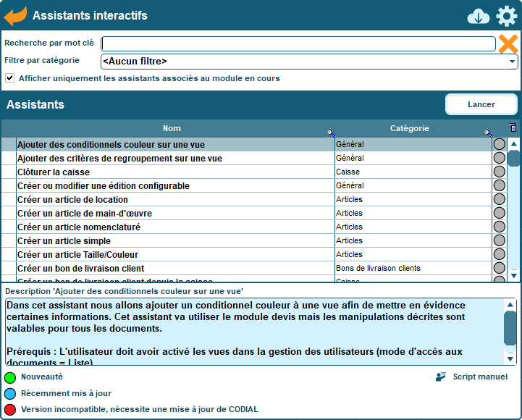The width and height of the screenshot is (522, 420).
Task: Click the orange back arrow icon
Action: pos(15,15)
